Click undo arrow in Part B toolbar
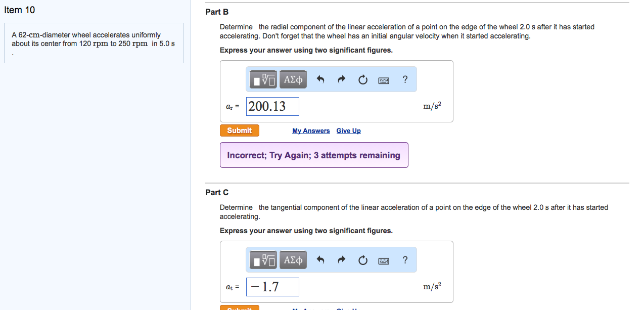 [x=320, y=79]
